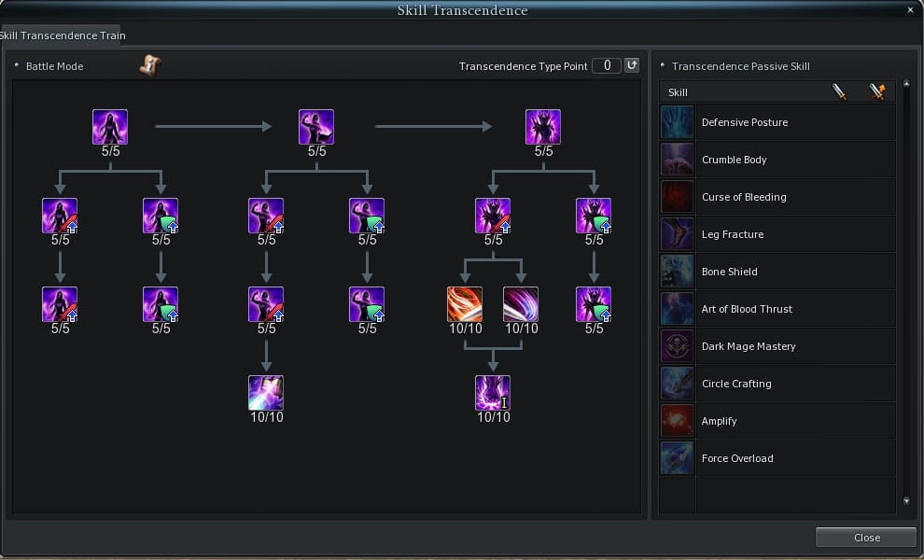Select the top-right root battle mode skill
924x560 pixels.
[543, 127]
